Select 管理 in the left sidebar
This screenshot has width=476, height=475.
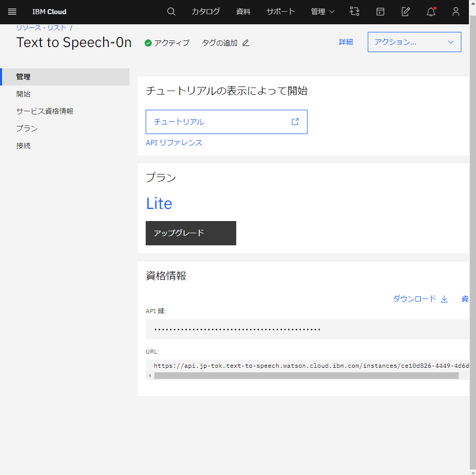(65, 77)
